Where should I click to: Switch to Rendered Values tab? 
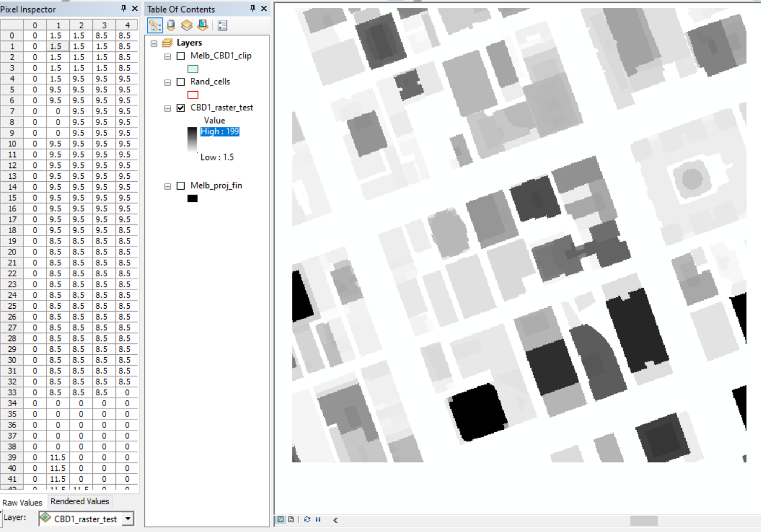point(80,501)
